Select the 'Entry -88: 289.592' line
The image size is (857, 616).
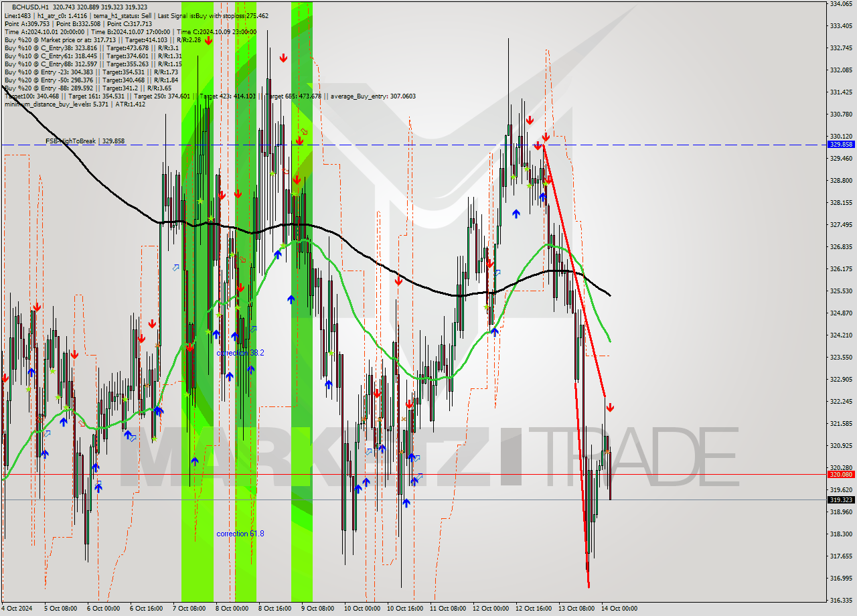88,88
